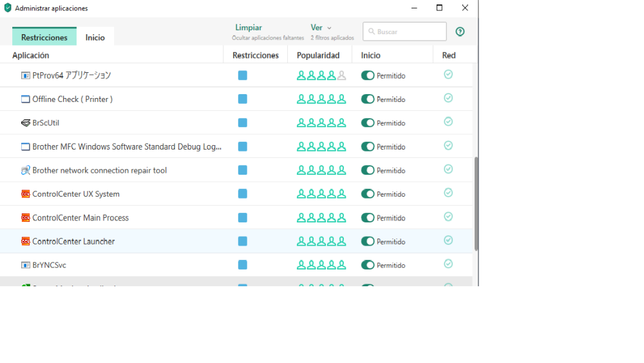Click Brother network connection repair tool icon
The image size is (644, 363).
point(26,171)
